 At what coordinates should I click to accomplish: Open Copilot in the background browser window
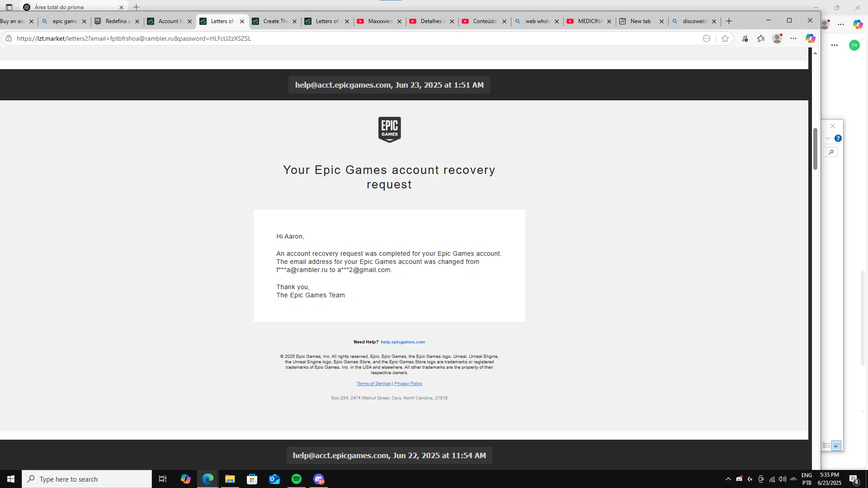[x=858, y=24]
